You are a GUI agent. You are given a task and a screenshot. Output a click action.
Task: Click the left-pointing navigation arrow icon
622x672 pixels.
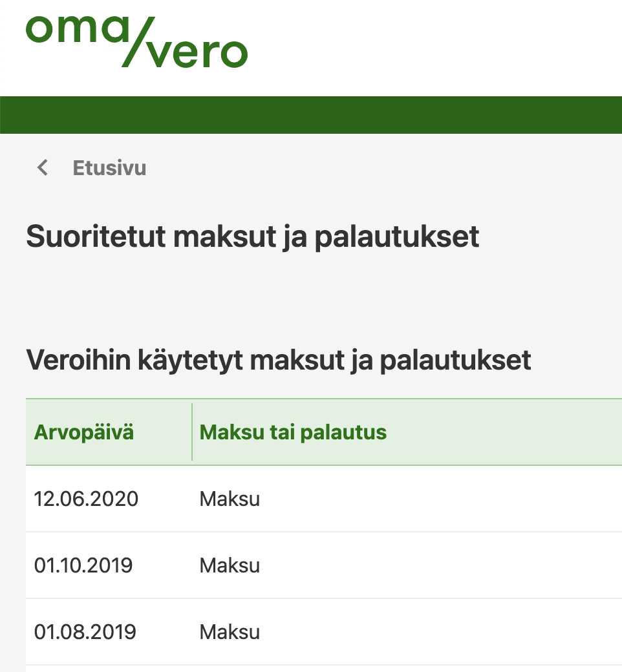(x=43, y=168)
